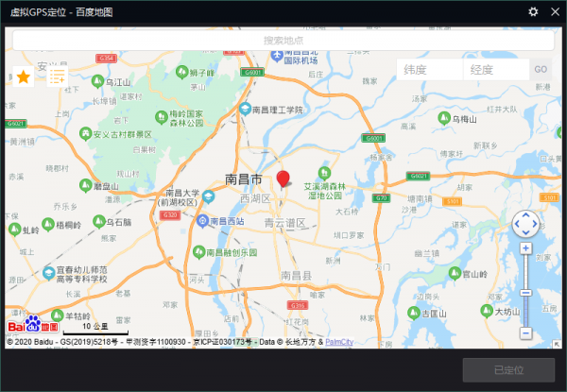Pan map up with compass arrow

pyautogui.click(x=525, y=215)
